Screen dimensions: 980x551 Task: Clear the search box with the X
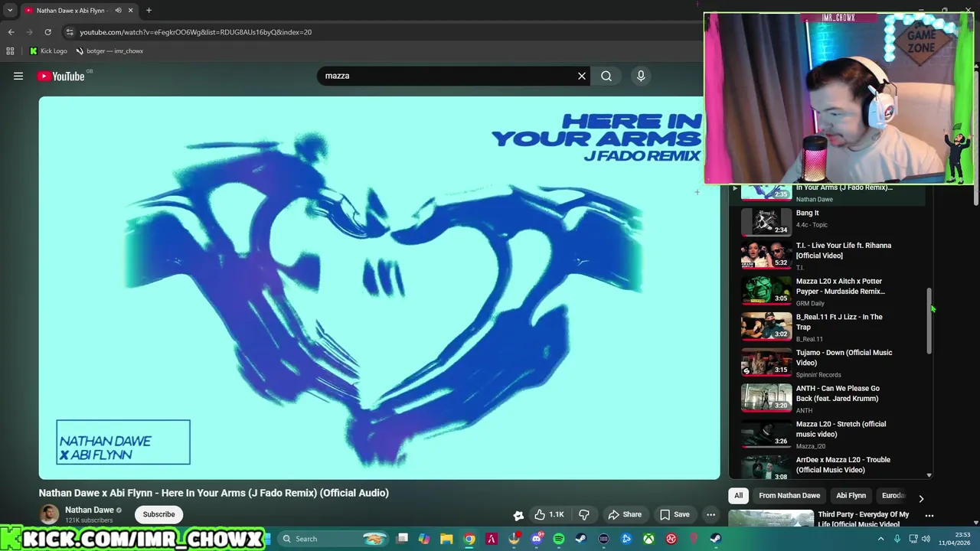pyautogui.click(x=582, y=76)
